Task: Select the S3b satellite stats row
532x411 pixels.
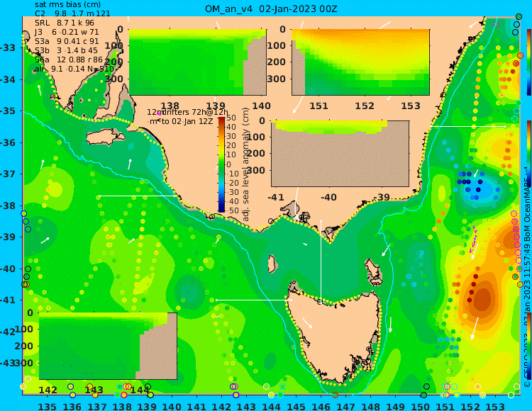Action: coord(66,50)
